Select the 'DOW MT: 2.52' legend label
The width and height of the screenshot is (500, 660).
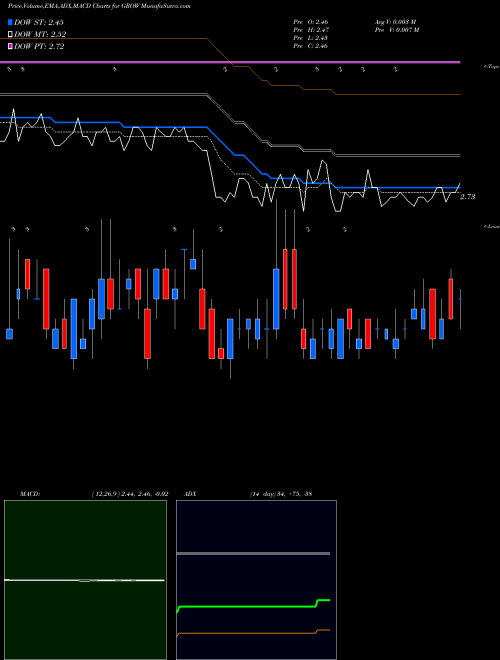click(40, 34)
